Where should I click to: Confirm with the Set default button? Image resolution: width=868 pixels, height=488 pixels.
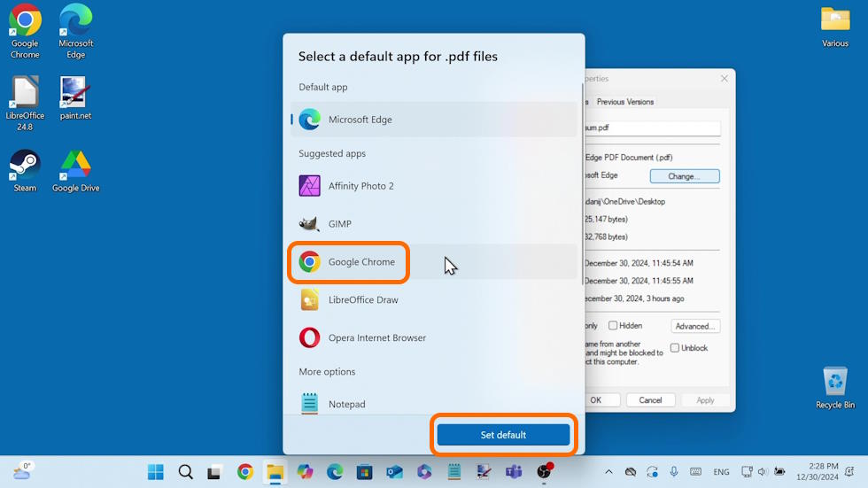click(x=503, y=435)
